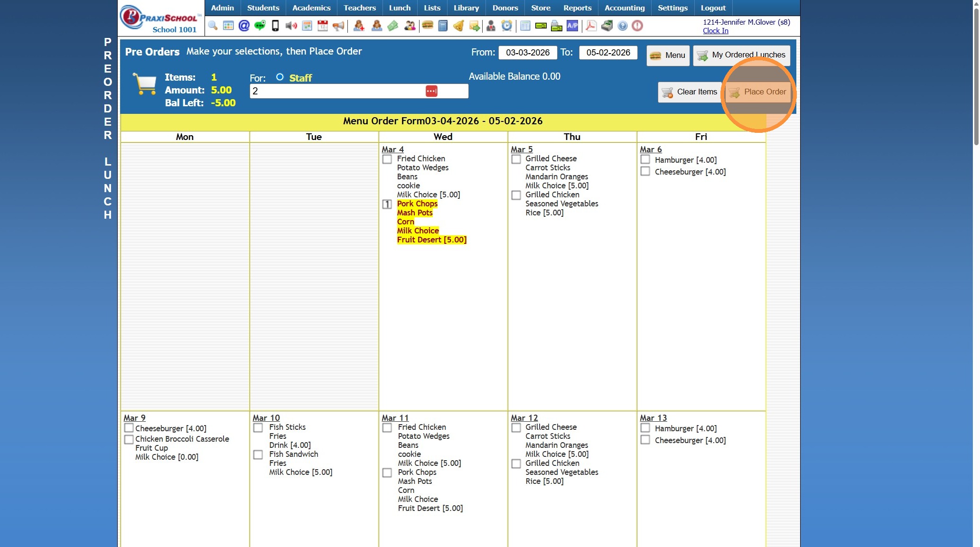
Task: Click the green chat bubble icon
Action: (x=260, y=26)
